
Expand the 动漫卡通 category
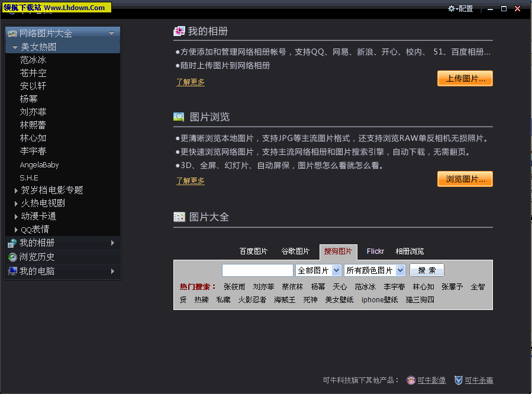(16, 217)
